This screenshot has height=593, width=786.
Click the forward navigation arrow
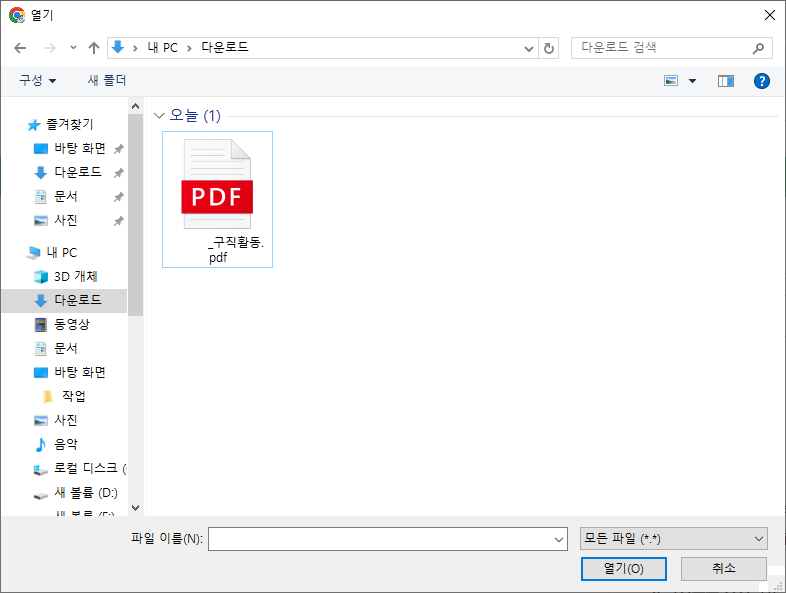pos(50,48)
